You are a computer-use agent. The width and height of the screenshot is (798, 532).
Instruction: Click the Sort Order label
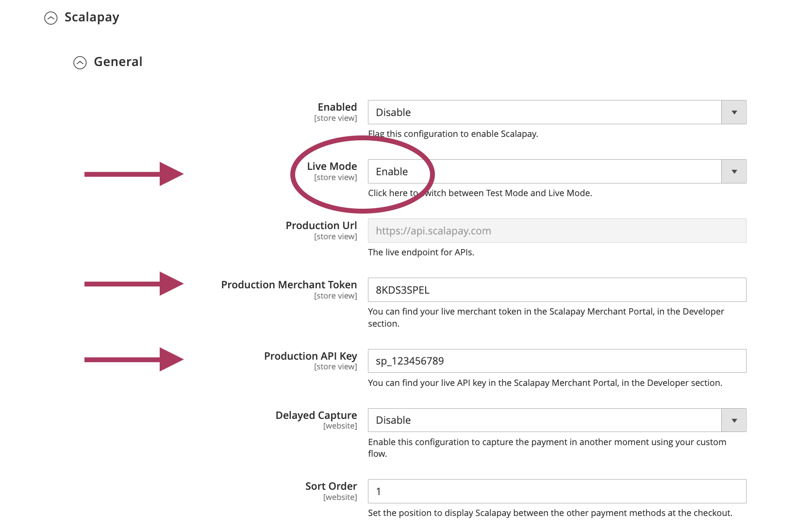(x=331, y=486)
